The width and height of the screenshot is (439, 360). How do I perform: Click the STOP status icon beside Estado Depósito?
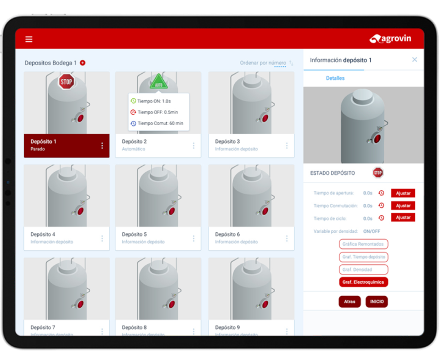click(378, 173)
